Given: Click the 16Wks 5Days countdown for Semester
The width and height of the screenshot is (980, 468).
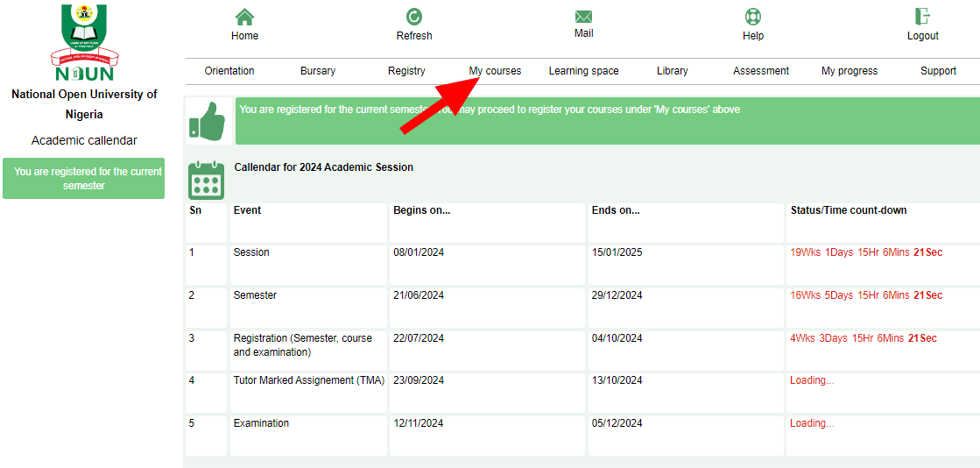Looking at the screenshot, I should pyautogui.click(x=866, y=295).
